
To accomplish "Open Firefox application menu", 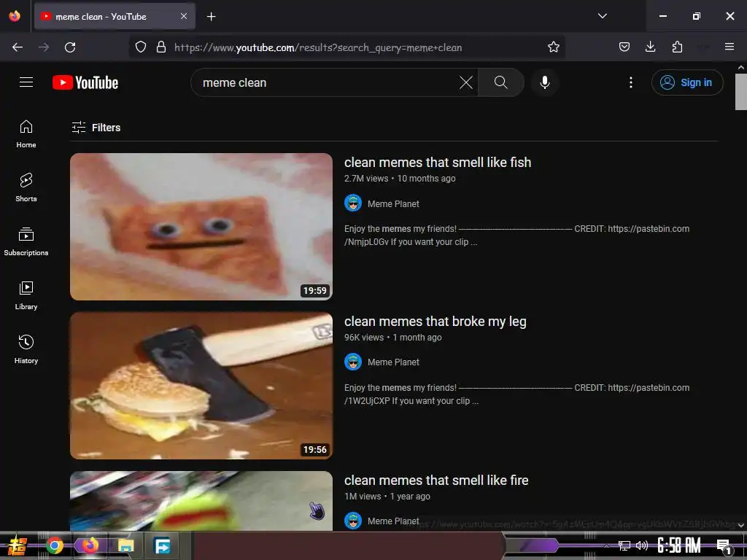I will (x=729, y=47).
